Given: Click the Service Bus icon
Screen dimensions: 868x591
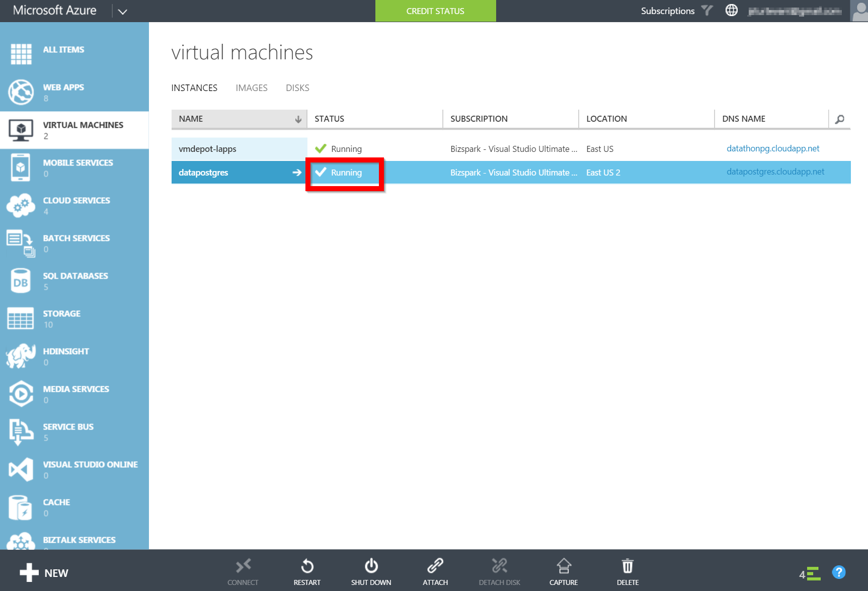Looking at the screenshot, I should 21,432.
